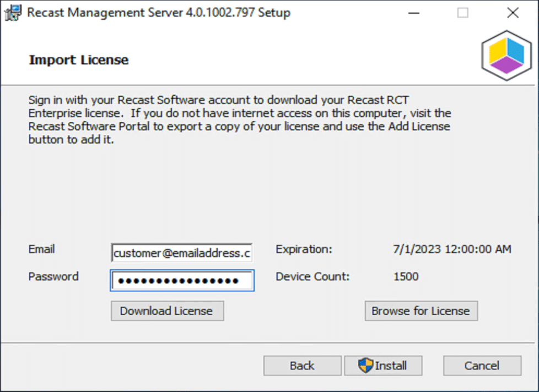The image size is (539, 392).
Task: Click the Device Count value 1500
Action: coord(406,277)
